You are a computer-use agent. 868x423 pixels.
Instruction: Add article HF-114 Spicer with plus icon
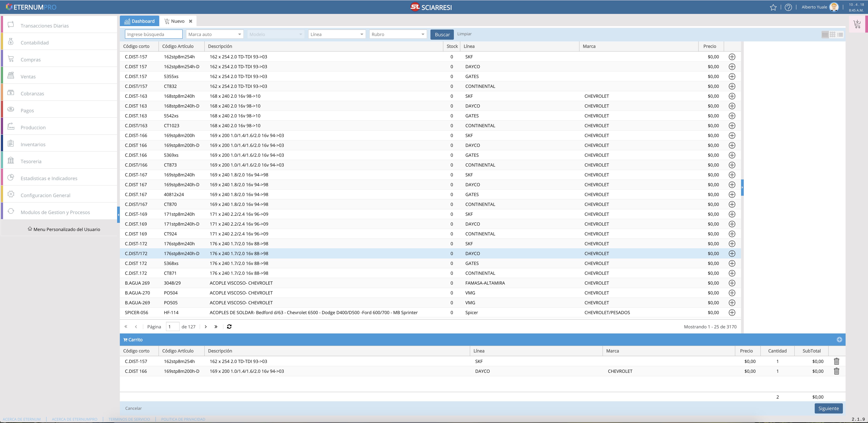point(732,313)
